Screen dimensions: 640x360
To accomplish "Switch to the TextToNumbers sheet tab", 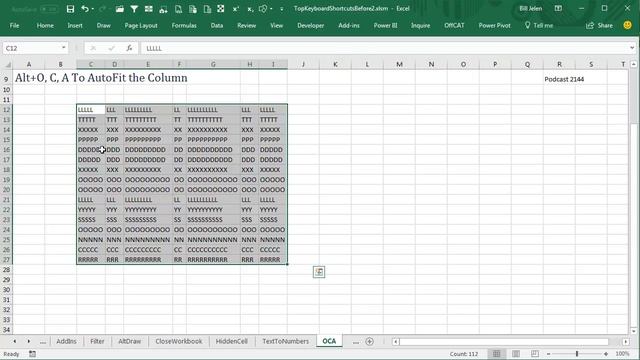I will coord(285,341).
